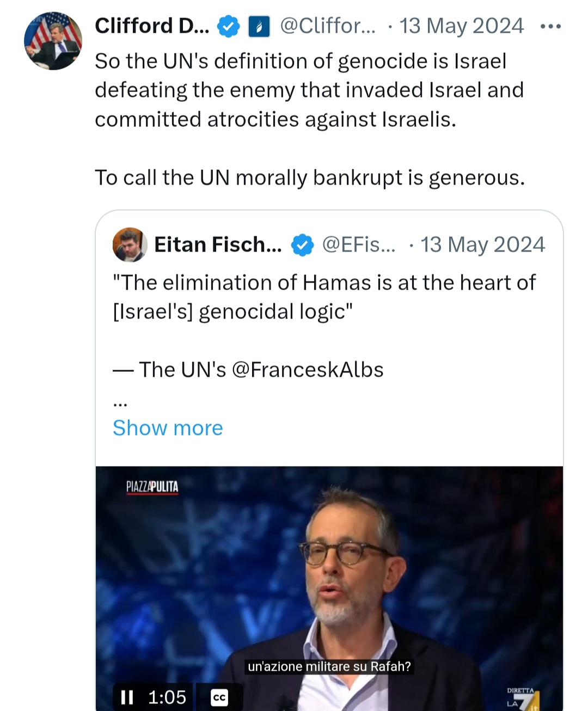This screenshot has height=711, width=588.
Task: Open Eitan Fisch's avatar in quoted tweet
Action: (130, 244)
